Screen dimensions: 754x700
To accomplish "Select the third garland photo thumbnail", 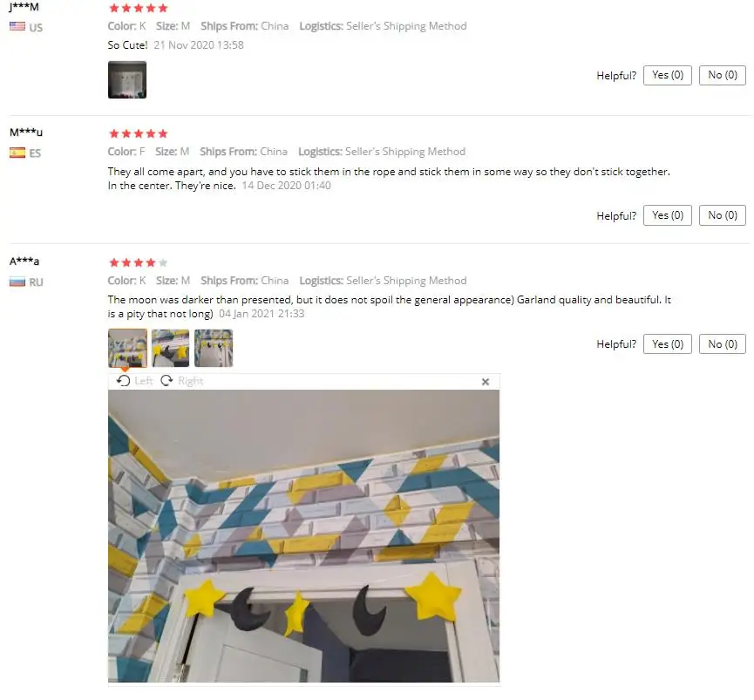I will point(214,348).
